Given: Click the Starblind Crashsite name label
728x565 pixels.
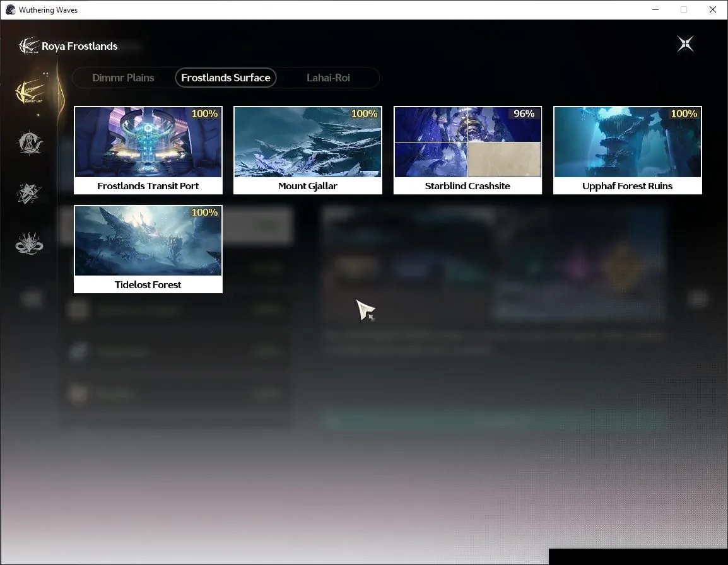Looking at the screenshot, I should click(467, 185).
